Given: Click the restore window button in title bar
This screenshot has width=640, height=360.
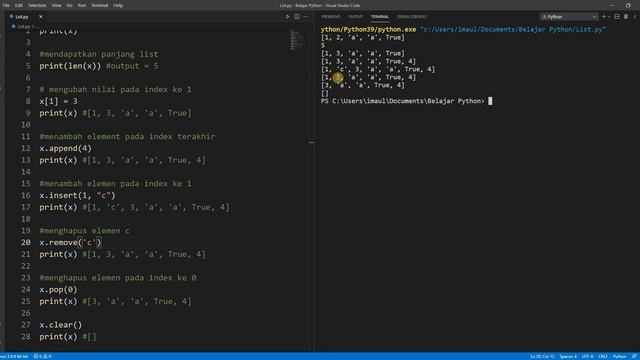Looking at the screenshot, I should 628,5.
